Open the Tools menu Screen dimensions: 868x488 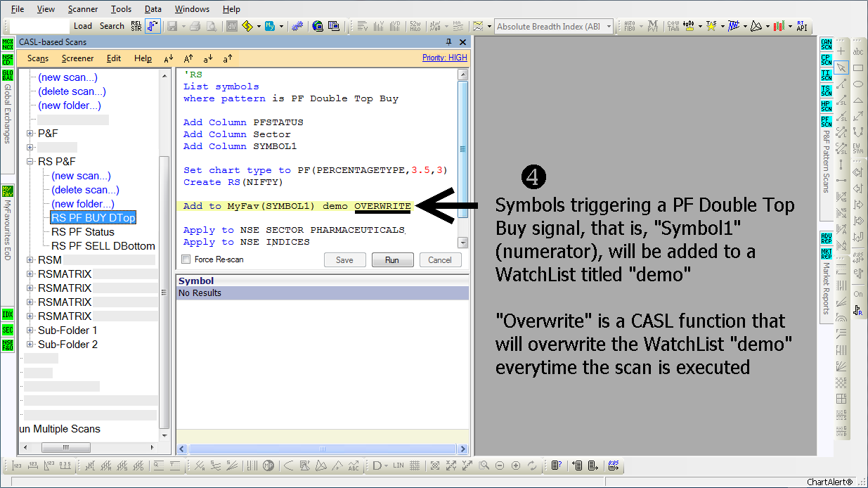tap(121, 9)
